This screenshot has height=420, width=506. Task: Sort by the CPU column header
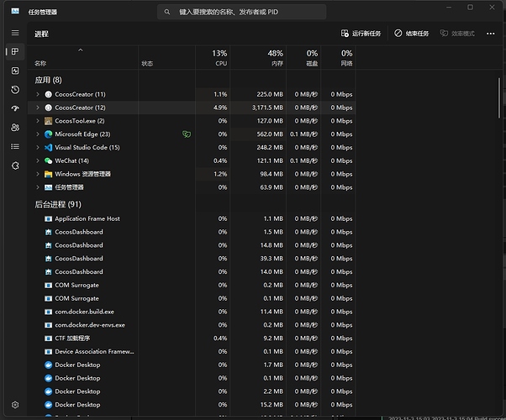(213, 57)
